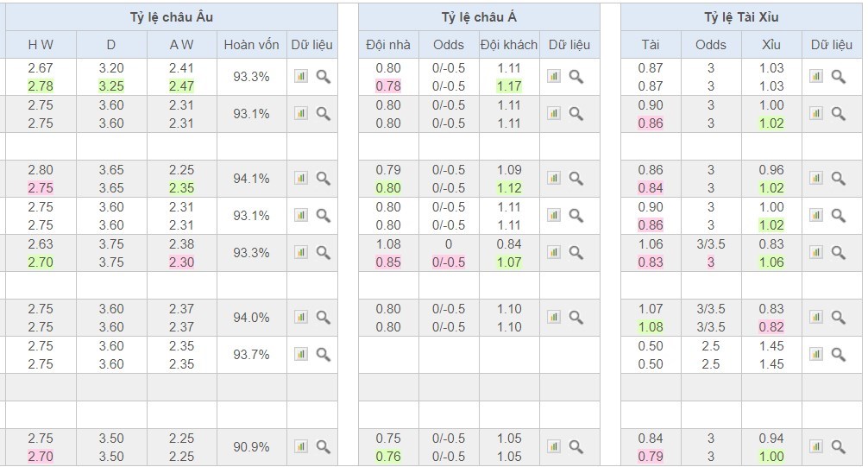
Task: Click the 2.41 away win odds value
Action: tap(181, 67)
